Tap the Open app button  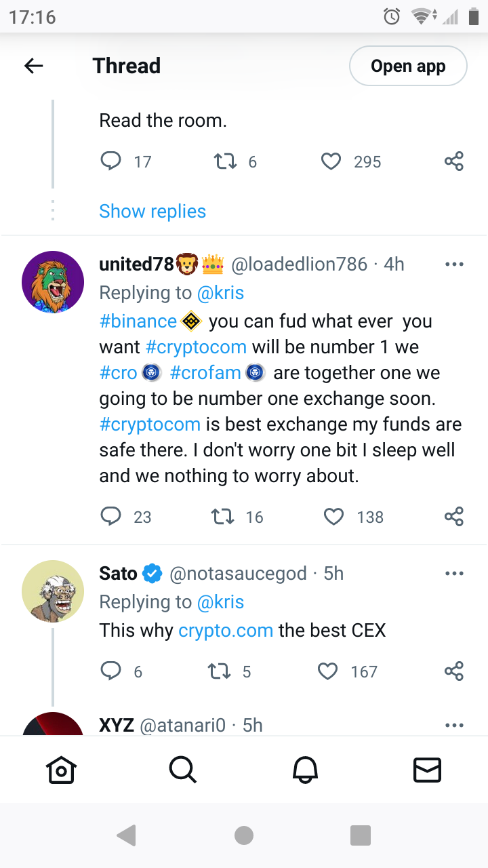coord(408,66)
